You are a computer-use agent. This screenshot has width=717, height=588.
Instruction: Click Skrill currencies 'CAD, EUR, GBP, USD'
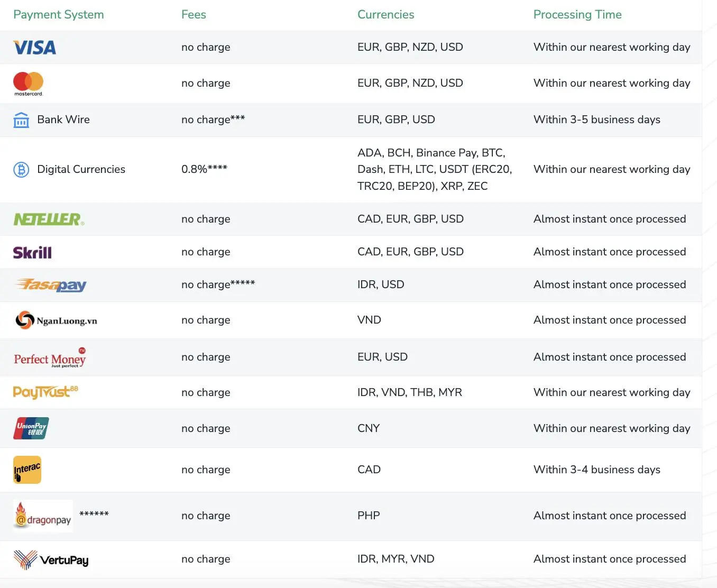click(x=410, y=252)
